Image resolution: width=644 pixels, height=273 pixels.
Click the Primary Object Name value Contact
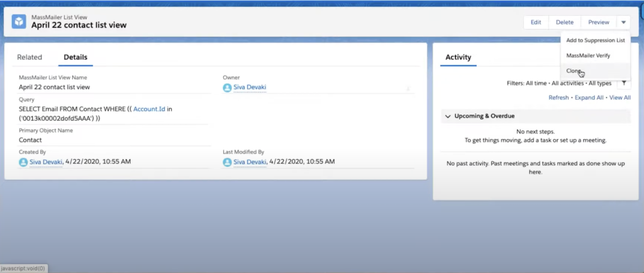[x=30, y=140]
